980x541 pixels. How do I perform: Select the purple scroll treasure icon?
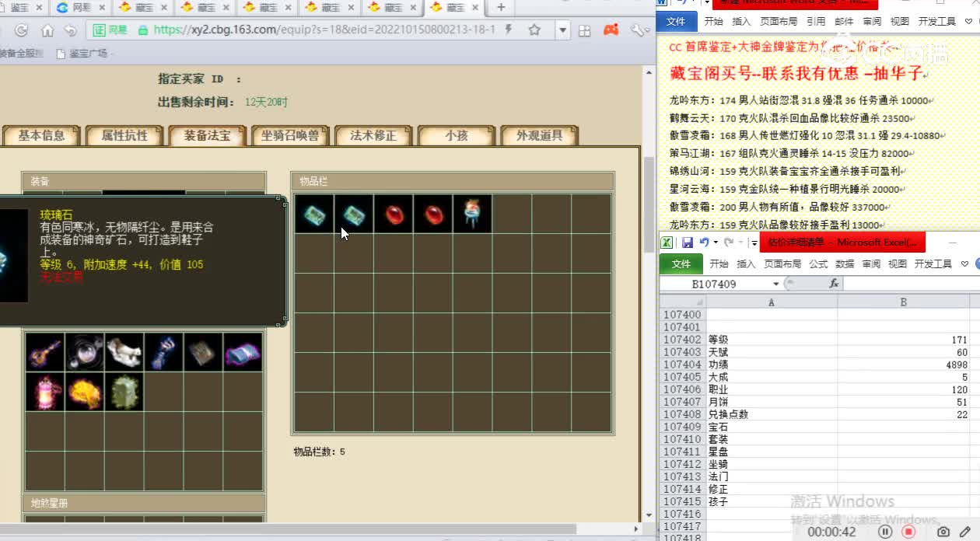pos(243,353)
